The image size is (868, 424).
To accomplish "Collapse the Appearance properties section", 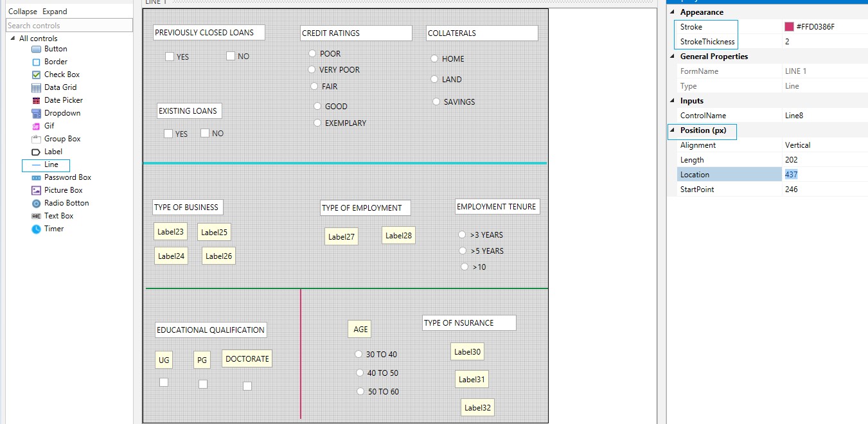I will click(x=673, y=12).
